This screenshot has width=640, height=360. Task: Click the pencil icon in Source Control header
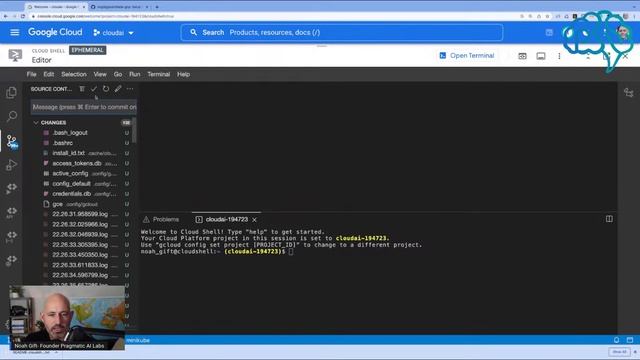(x=118, y=89)
